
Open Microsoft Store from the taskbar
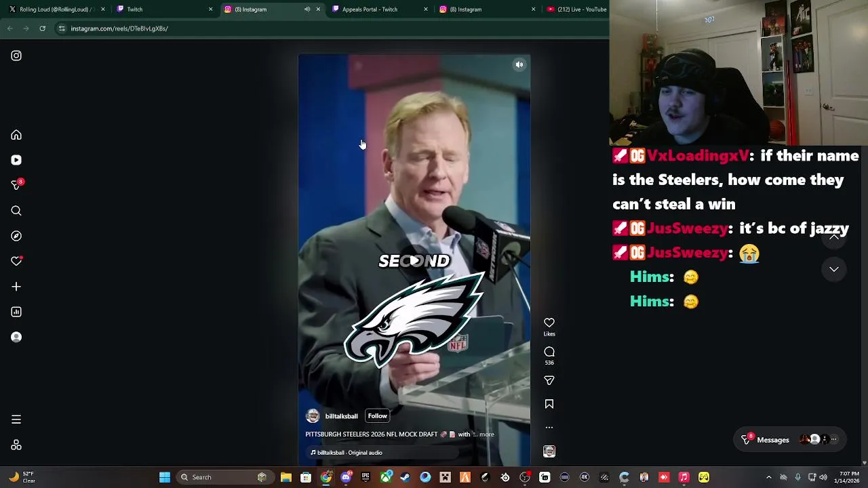click(x=306, y=477)
